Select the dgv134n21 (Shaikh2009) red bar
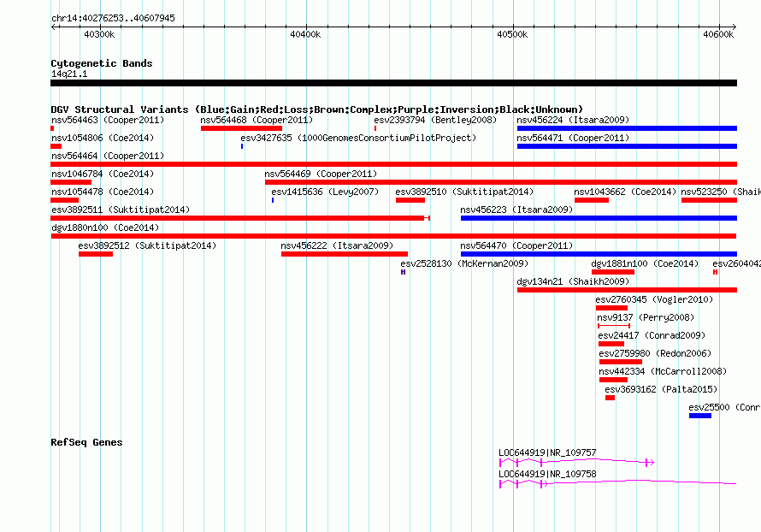Screen dimensions: 761x532 point(627,290)
